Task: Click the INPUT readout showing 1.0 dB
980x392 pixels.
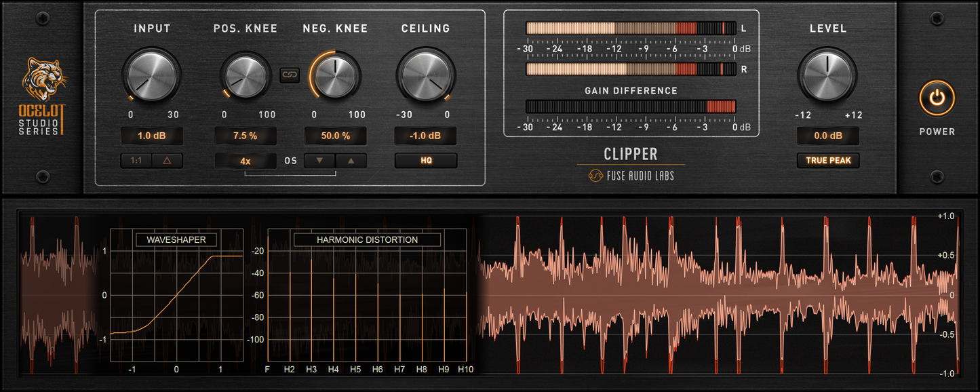Action: pyautogui.click(x=152, y=136)
